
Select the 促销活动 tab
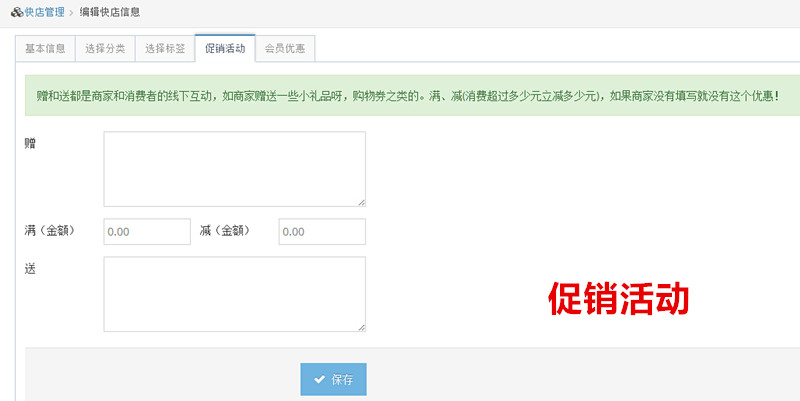(x=225, y=48)
